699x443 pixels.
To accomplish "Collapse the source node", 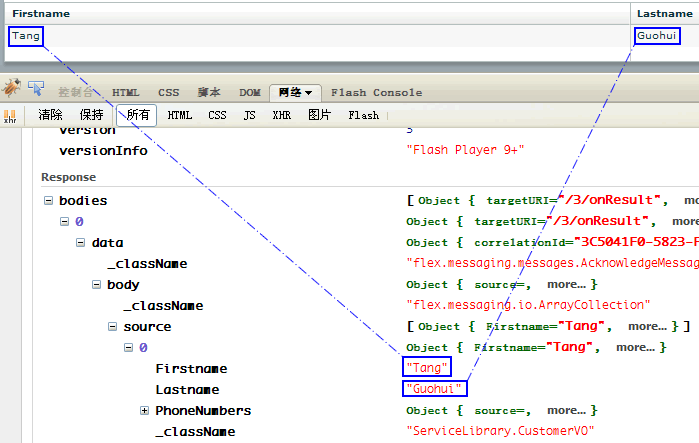I will pyautogui.click(x=112, y=327).
